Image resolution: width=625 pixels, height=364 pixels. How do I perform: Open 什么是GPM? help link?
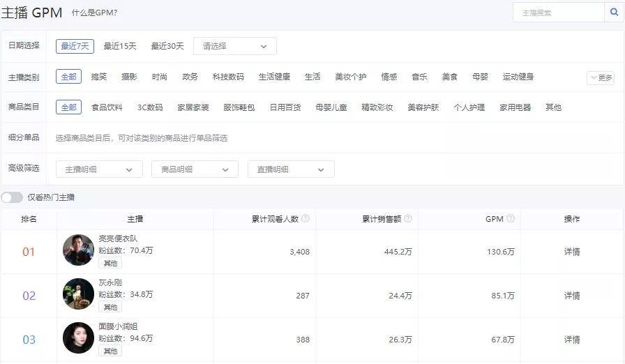pyautogui.click(x=94, y=13)
